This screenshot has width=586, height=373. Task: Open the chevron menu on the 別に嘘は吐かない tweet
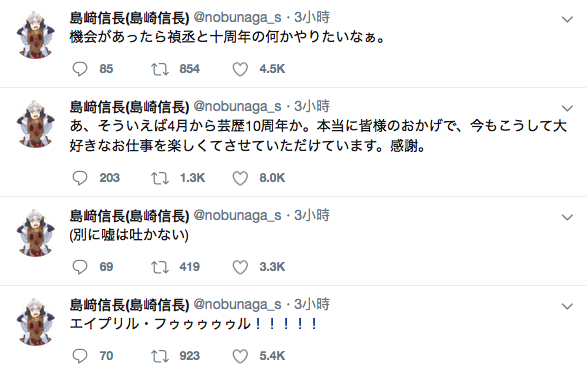coord(567,217)
